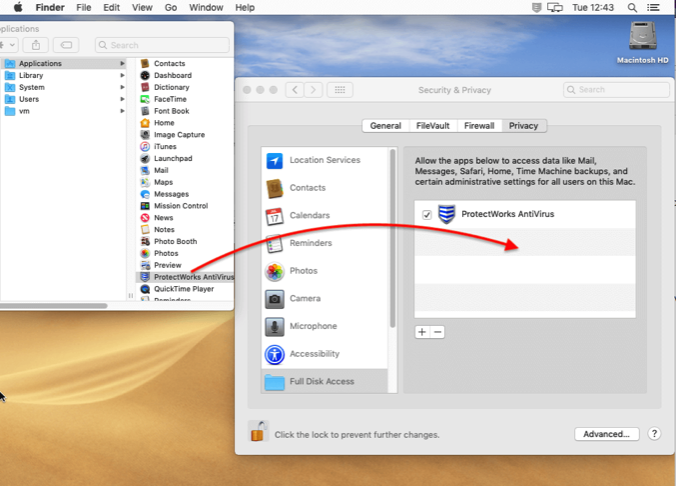Viewport: 676px width, 486px height.
Task: Click Security & Privacy search field
Action: click(x=616, y=90)
